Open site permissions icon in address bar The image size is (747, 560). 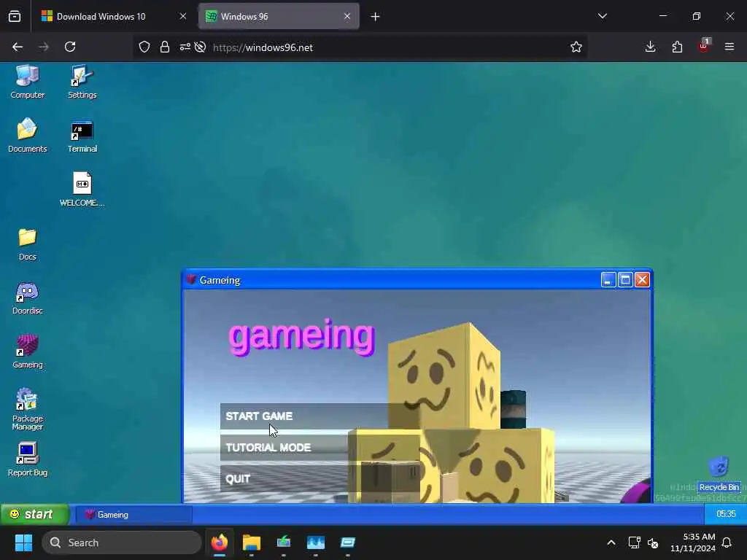point(185,47)
